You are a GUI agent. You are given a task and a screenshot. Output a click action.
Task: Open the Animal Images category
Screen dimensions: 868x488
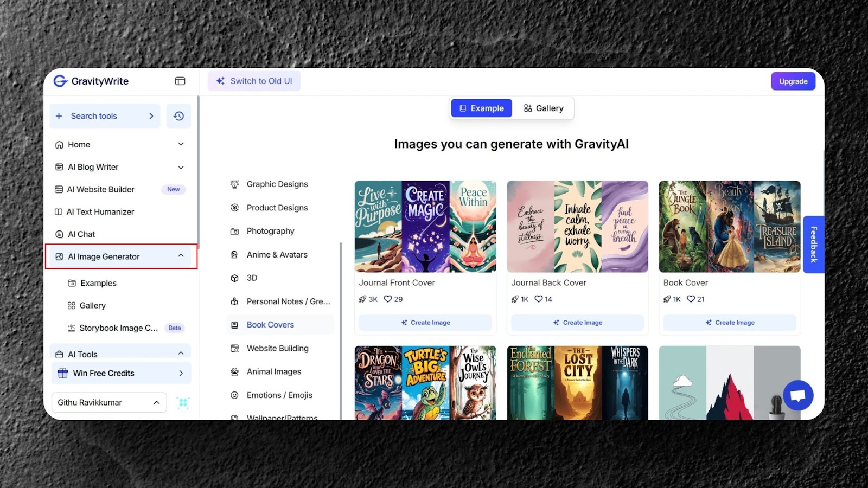tap(274, 372)
